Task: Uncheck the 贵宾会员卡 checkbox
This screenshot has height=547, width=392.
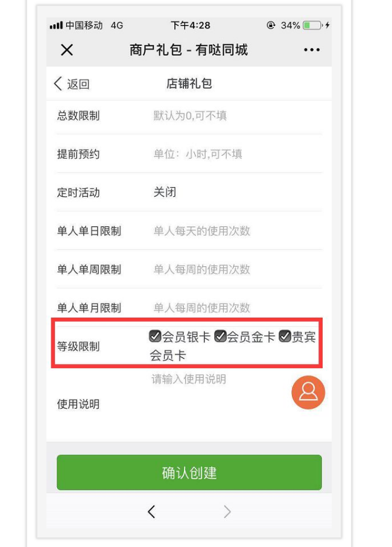Action: (x=285, y=336)
